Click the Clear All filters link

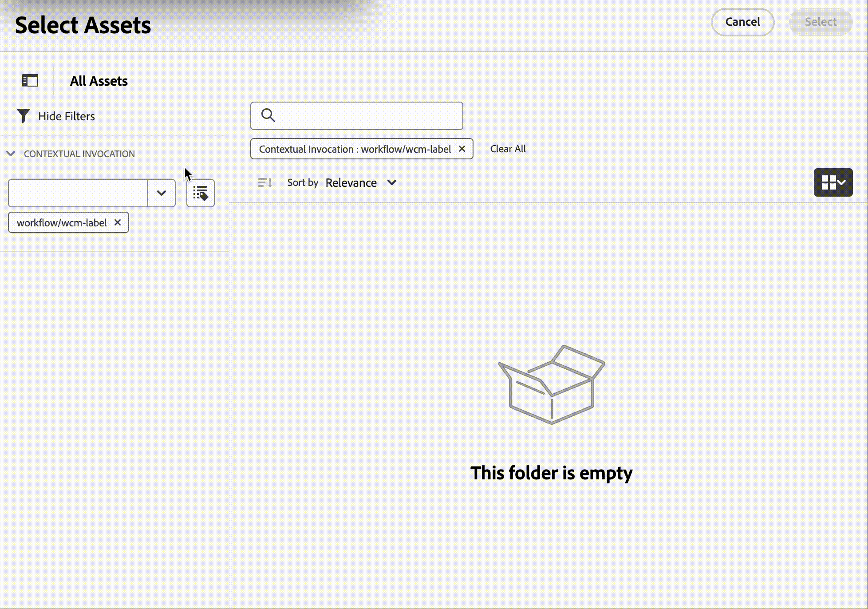(508, 148)
